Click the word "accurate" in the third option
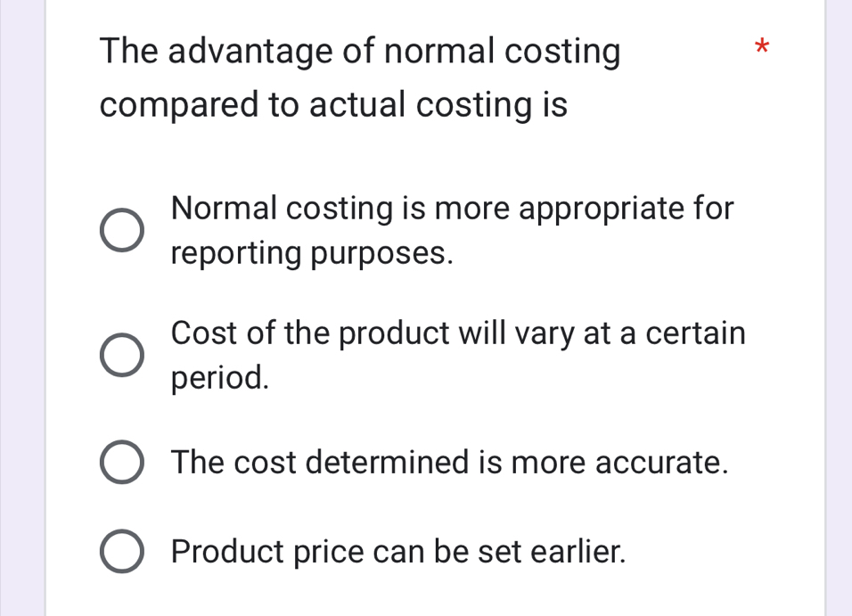This screenshot has width=852, height=616. 661,464
